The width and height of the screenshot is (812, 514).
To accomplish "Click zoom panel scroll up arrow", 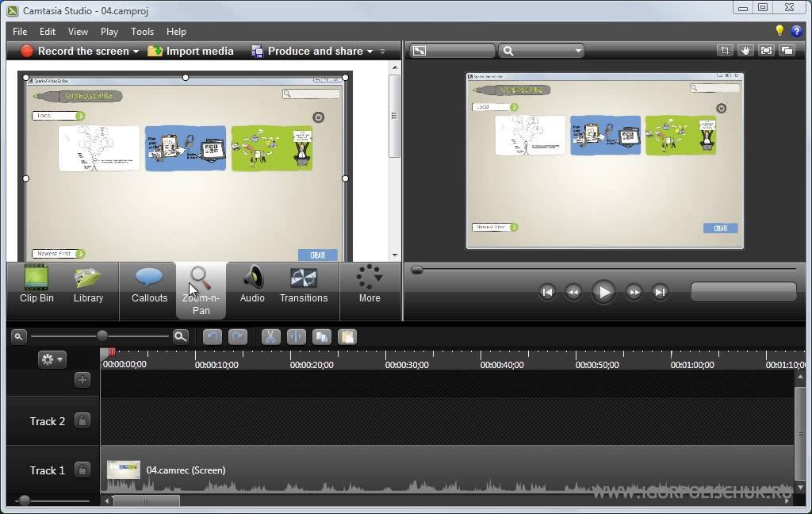I will [395, 67].
